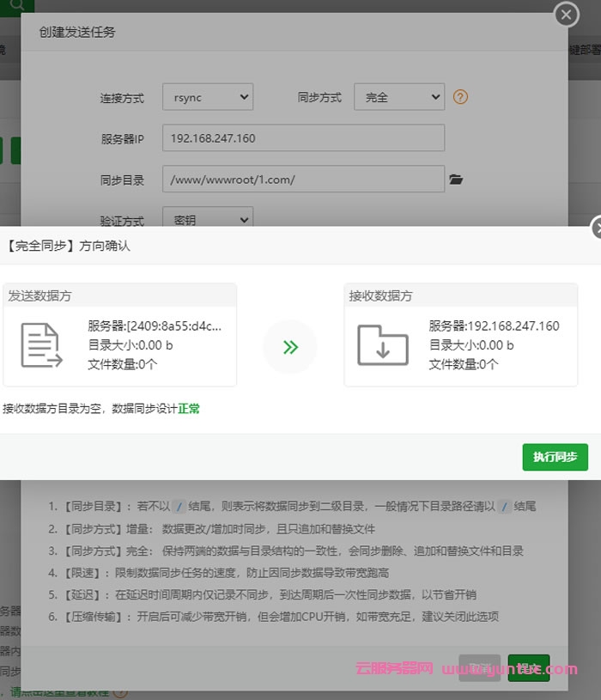
Task: Open the 连接方式 rsync dropdown
Action: click(x=208, y=97)
